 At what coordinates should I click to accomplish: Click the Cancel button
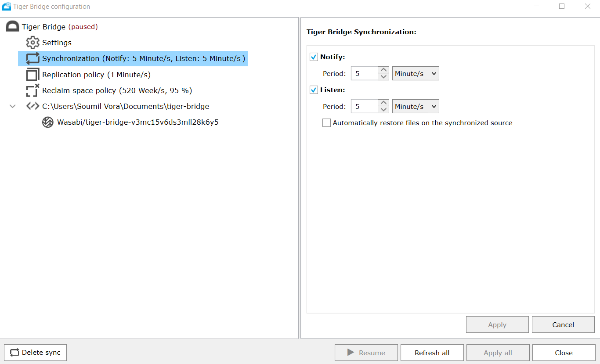coord(563,324)
